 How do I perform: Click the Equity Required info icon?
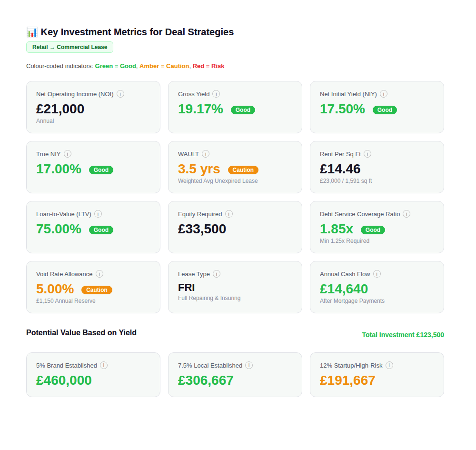229,214
